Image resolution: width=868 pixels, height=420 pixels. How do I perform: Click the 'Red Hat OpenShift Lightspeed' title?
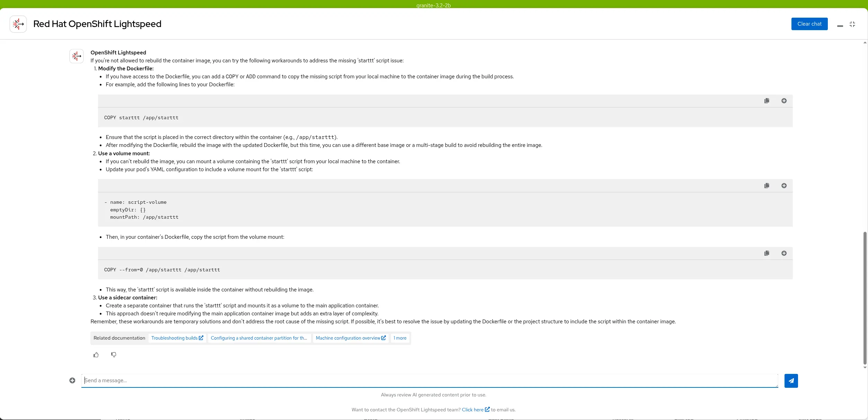click(97, 24)
